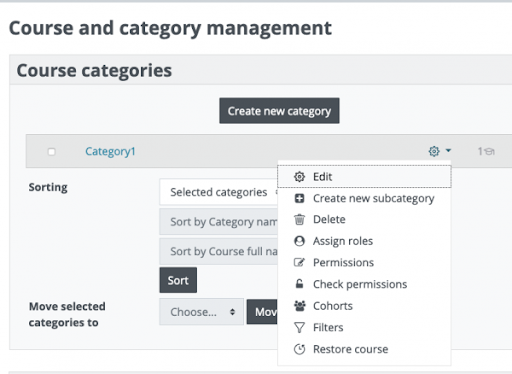This screenshot has width=512, height=374.
Task: Click the Cohorts group icon
Action: point(299,306)
